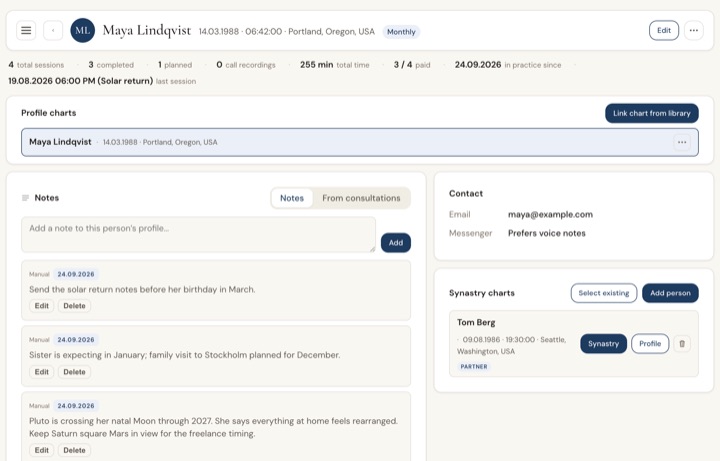Screen dimensions: 720x461
Task: Open three-dots menu on Maya Lindqvist chart row
Action: coord(682,142)
